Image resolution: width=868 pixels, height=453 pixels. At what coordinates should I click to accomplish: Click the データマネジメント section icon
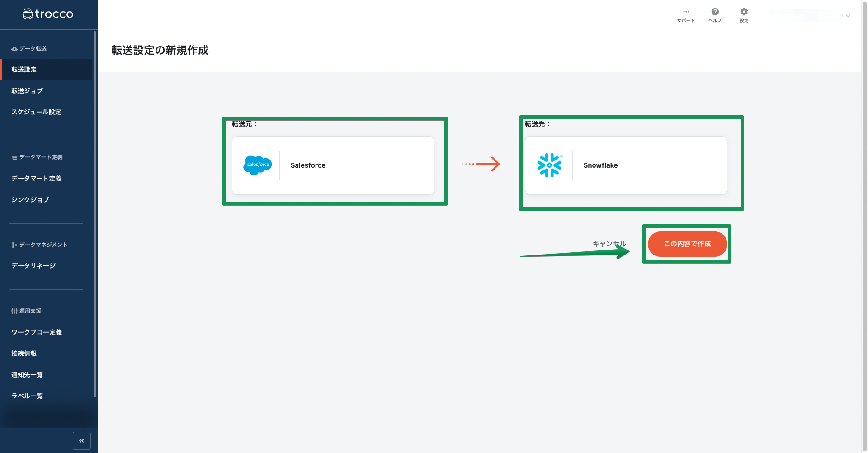14,245
